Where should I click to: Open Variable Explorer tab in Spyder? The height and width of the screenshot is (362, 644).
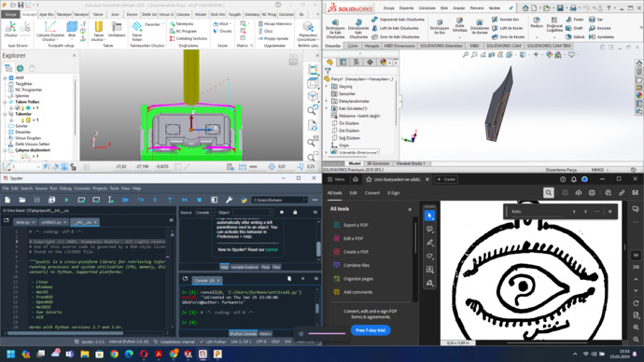(245, 267)
